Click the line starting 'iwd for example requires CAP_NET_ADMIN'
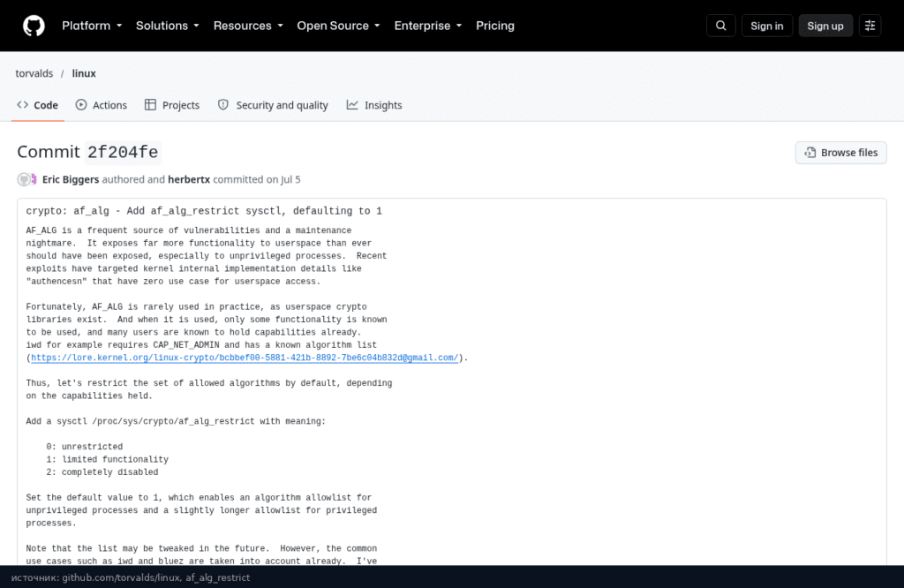The height and width of the screenshot is (588, 904). coord(201,345)
